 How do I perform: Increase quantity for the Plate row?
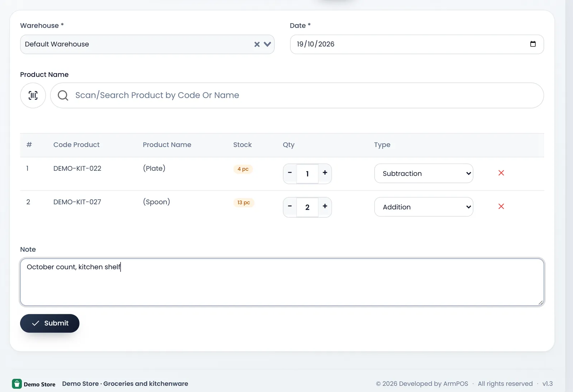(325, 174)
